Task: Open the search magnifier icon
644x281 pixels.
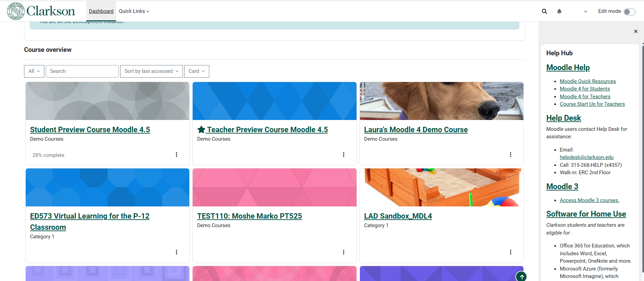Action: tap(544, 11)
